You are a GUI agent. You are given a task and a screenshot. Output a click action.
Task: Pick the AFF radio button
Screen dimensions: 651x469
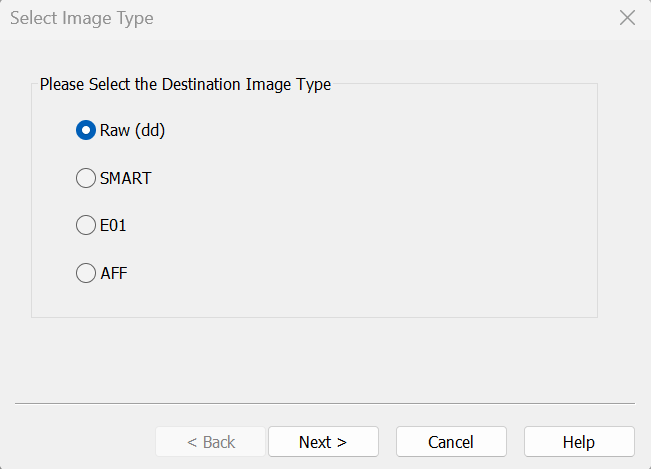pyautogui.click(x=86, y=273)
